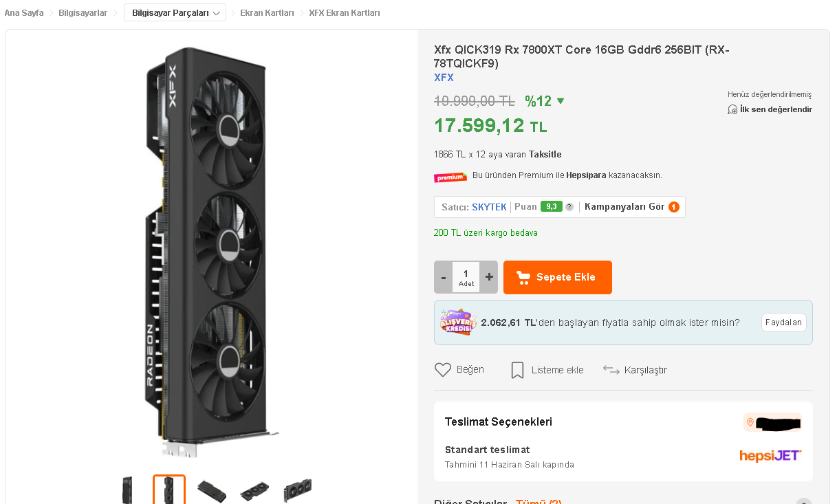The width and height of the screenshot is (837, 504).
Task: Click the review bubble icon beside İlk sen değerlendir
Action: (732, 109)
